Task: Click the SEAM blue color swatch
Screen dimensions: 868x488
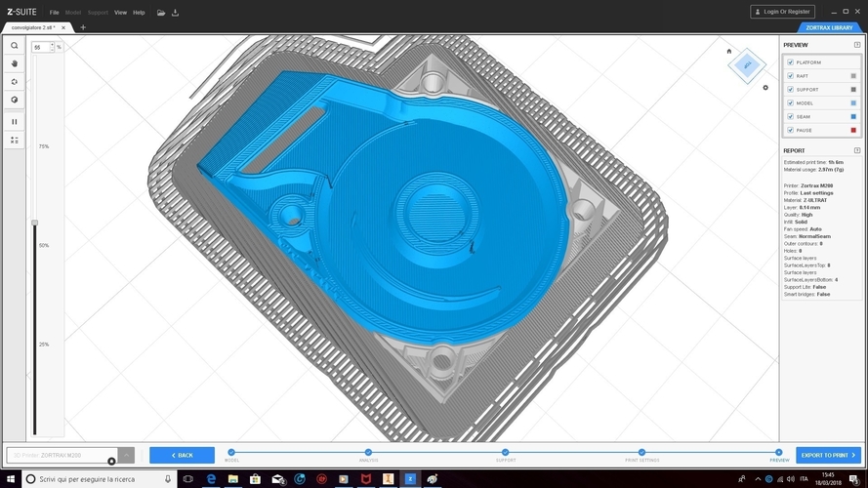Action: (x=853, y=117)
